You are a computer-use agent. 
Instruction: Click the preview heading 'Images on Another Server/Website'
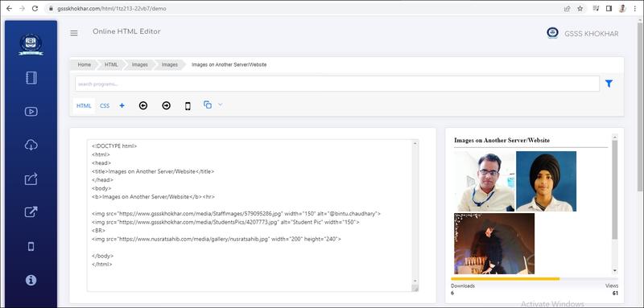(x=502, y=140)
